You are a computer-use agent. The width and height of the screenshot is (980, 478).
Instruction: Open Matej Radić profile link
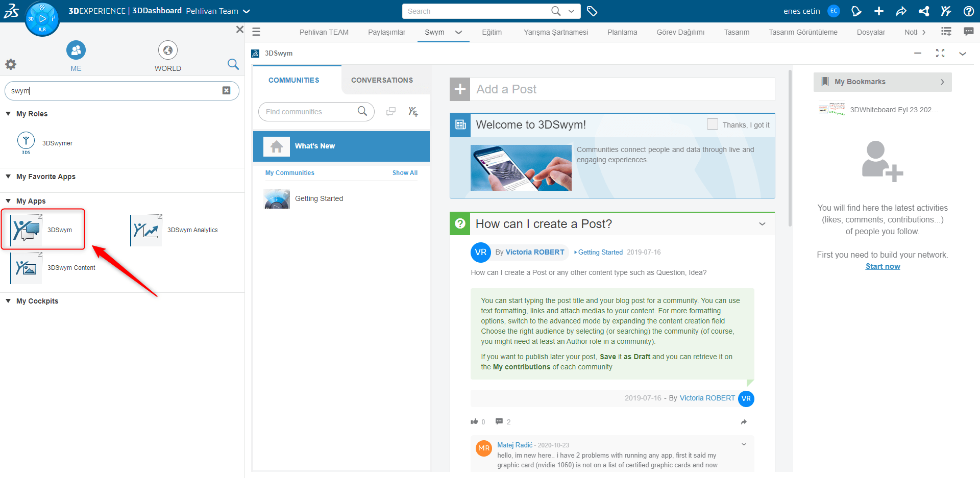tap(514, 445)
